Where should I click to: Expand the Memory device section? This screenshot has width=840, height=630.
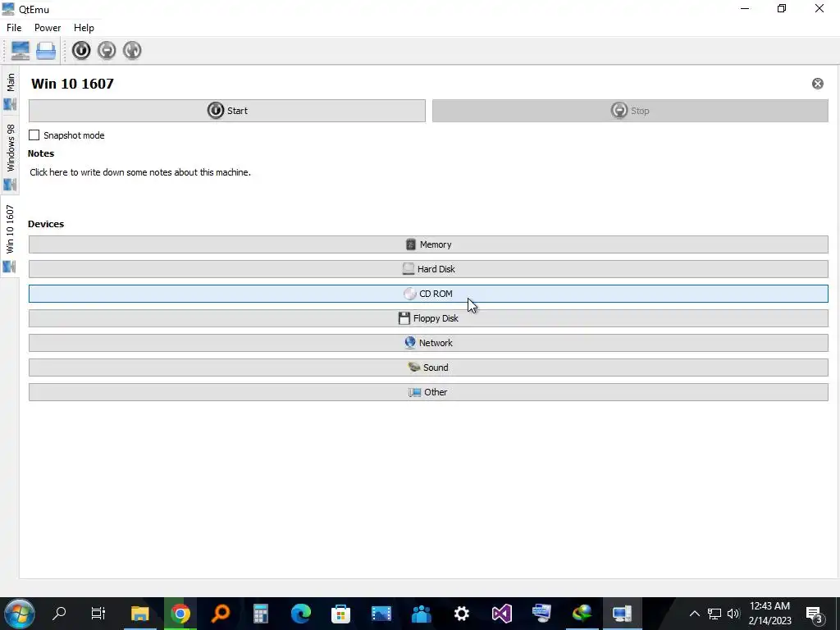[x=428, y=244]
